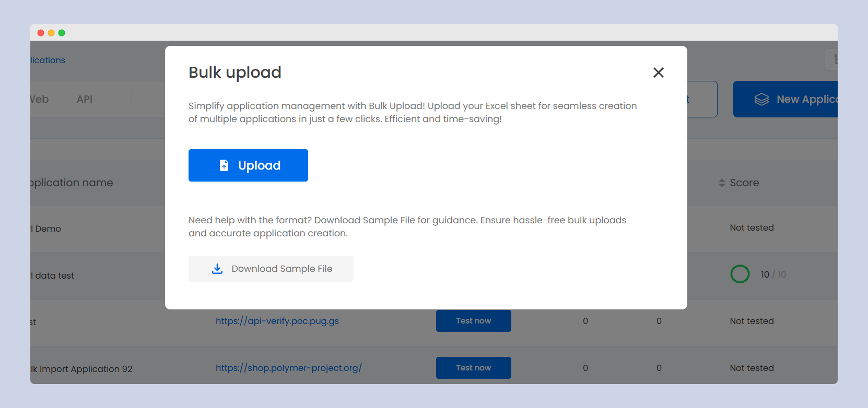Image resolution: width=868 pixels, height=408 pixels.
Task: Click Test now for Bulk Import Application 92
Action: point(474,368)
